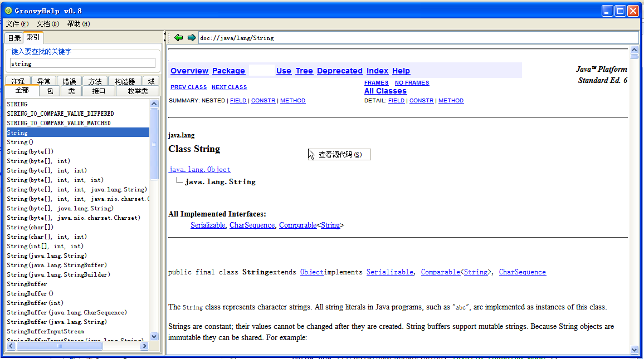The height and width of the screenshot is (359, 644).
Task: Open the 帮助(H) menu
Action: point(79,24)
